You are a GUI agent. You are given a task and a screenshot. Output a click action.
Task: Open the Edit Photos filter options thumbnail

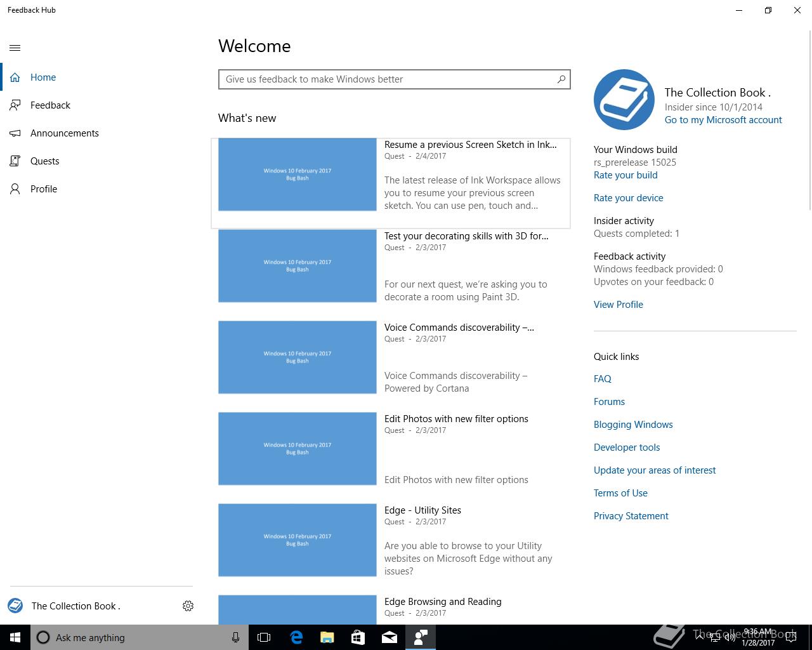coord(298,449)
